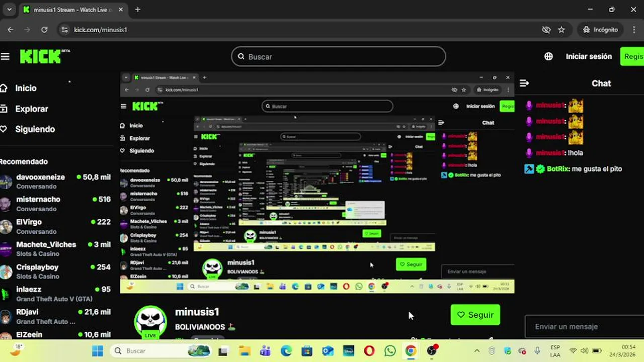Show hidden system tray icons

tap(477, 350)
